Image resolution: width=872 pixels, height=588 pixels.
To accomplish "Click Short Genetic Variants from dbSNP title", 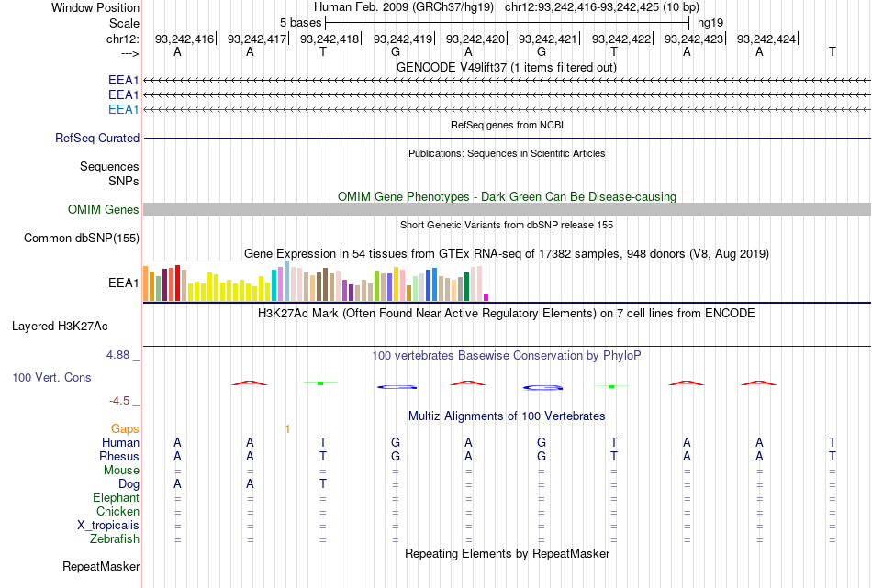I will 507,225.
